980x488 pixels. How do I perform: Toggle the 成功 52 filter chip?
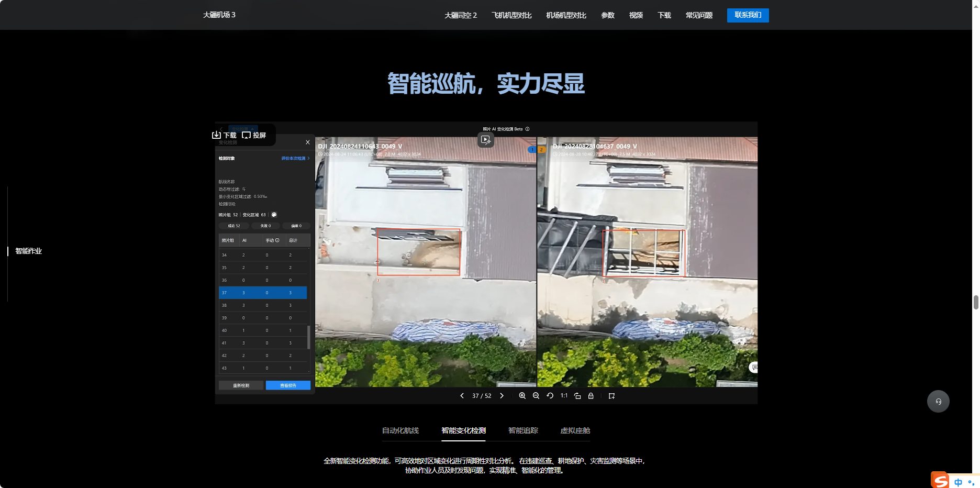[x=234, y=226]
